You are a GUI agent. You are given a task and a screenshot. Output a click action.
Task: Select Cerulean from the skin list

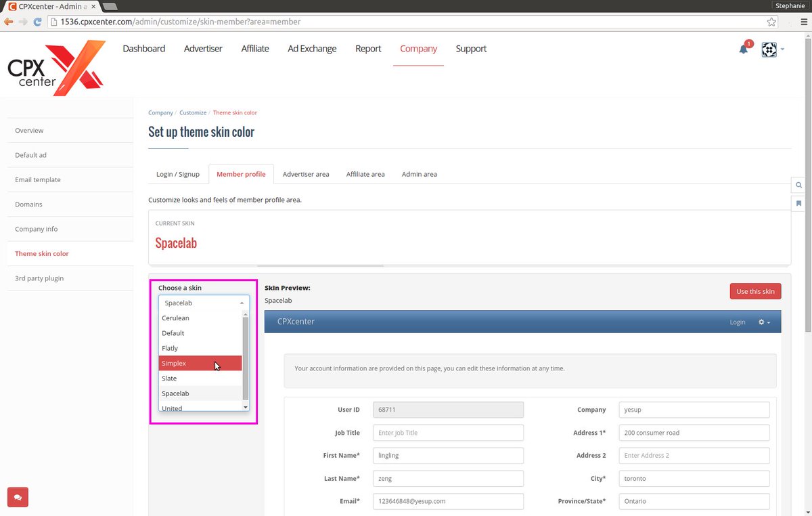pos(175,318)
